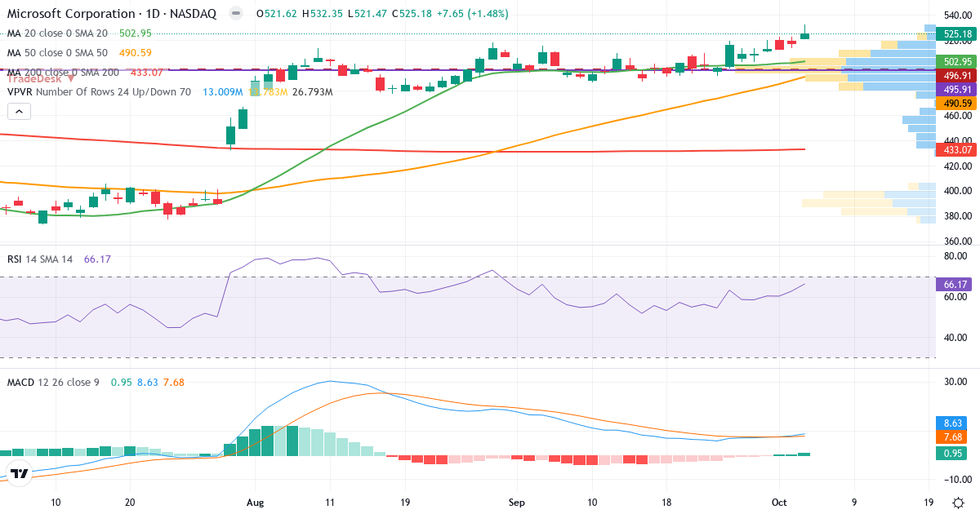Click the MACD 30.00 scale label
Screen dimensions: 980x514
click(x=956, y=382)
